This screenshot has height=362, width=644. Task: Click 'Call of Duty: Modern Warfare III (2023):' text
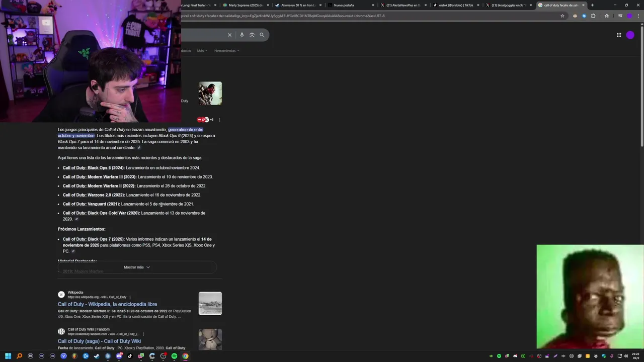pyautogui.click(x=100, y=177)
